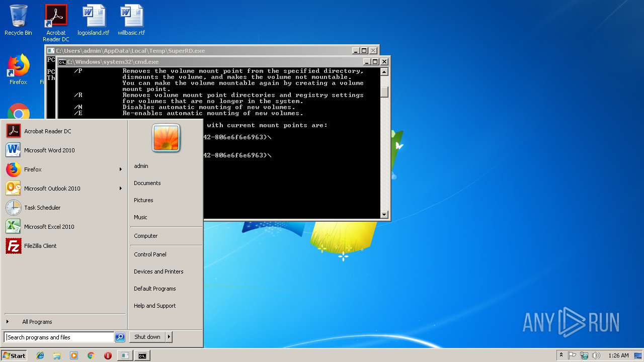Open admin user folder
This screenshot has width=644, height=362.
166,166
